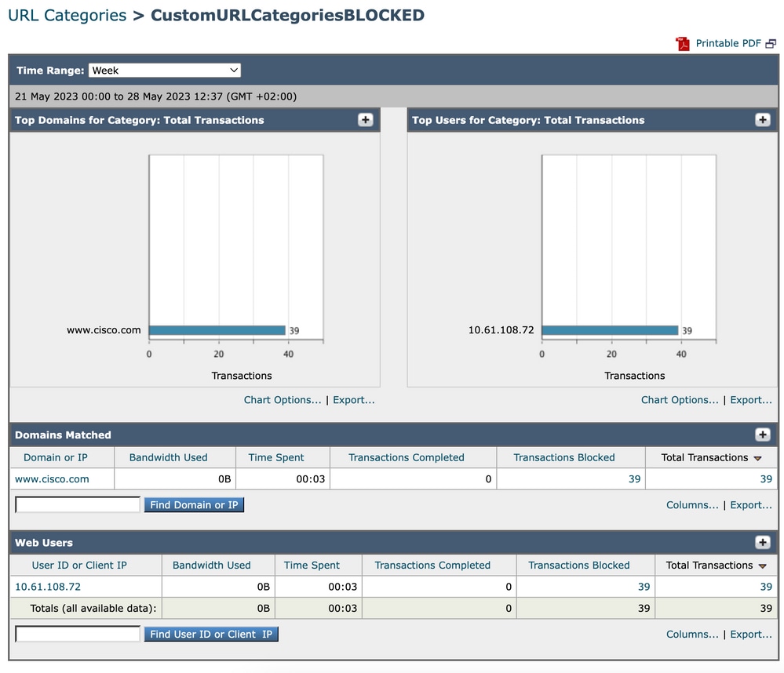Select the Totals (all available data) row label
The width and height of the screenshot is (784, 673).
[93, 609]
